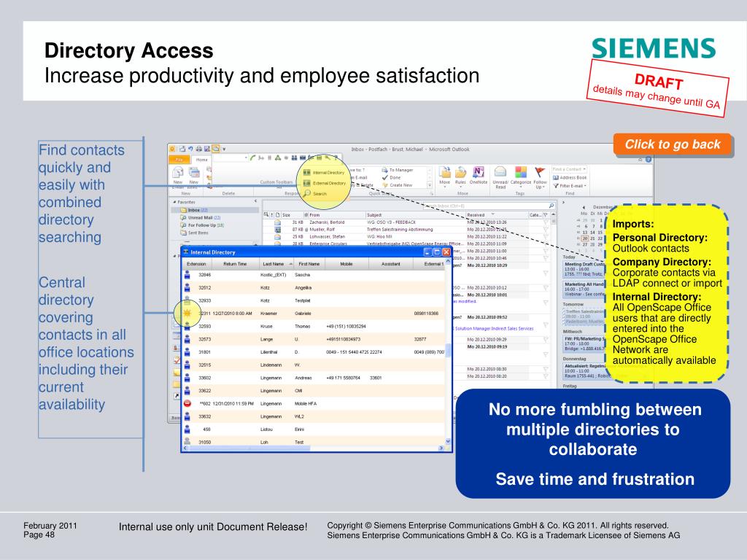Click presence icon for Kotz, Angelika

pos(187,287)
